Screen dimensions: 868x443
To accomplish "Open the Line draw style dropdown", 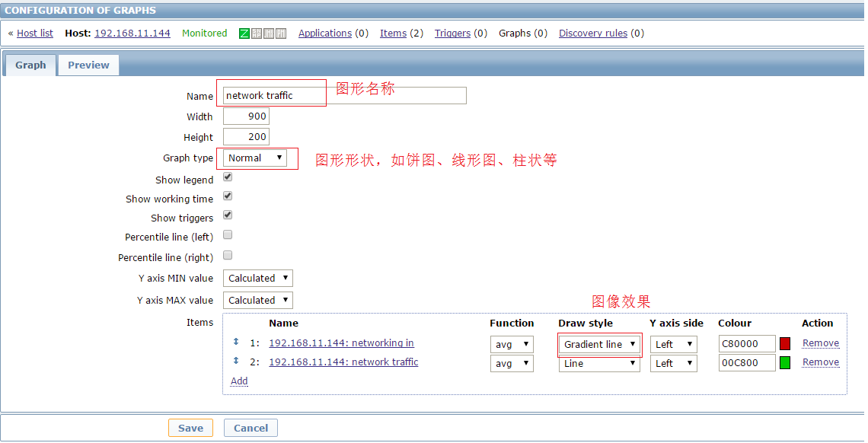I will [x=599, y=363].
